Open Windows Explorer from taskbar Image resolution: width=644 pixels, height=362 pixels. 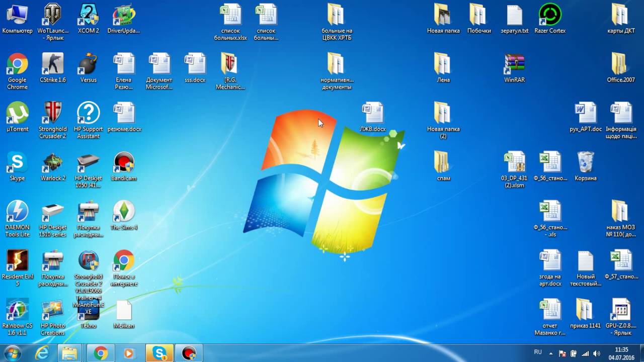point(70,353)
